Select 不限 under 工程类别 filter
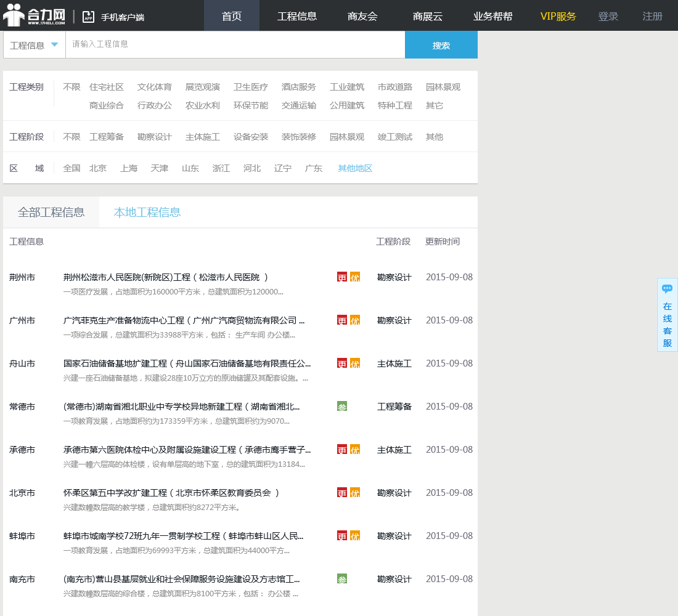Screen dimensions: 678x616 [71, 87]
